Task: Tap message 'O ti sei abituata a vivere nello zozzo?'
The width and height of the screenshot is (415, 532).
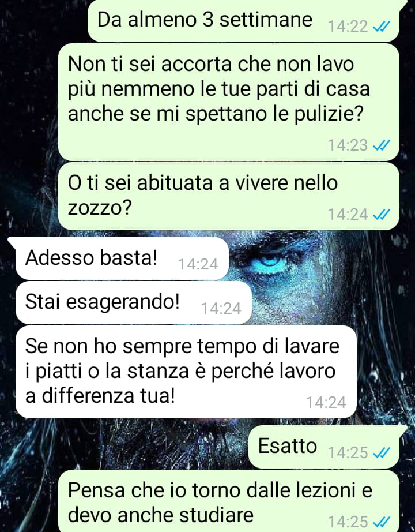Action: (229, 196)
